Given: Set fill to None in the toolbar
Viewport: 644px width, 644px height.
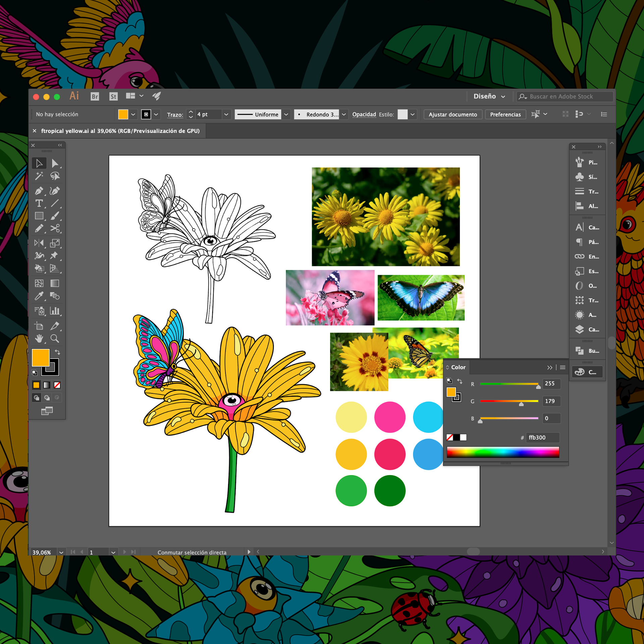Looking at the screenshot, I should tap(57, 385).
